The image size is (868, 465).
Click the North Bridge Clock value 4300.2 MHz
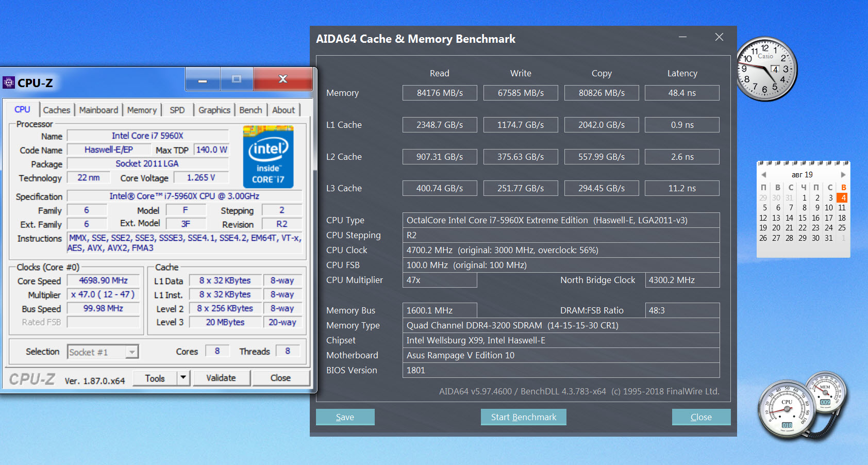point(682,280)
